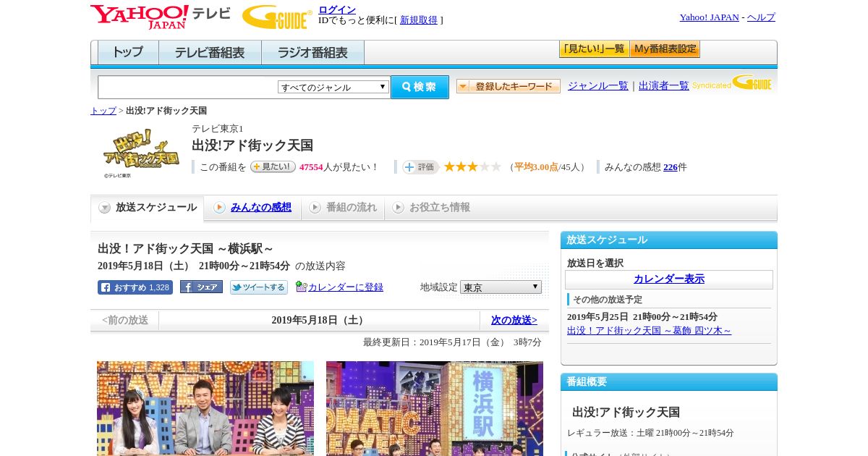Click the Yahoo! JAPAN テレビ logo
The image size is (868, 456).
[x=161, y=17]
